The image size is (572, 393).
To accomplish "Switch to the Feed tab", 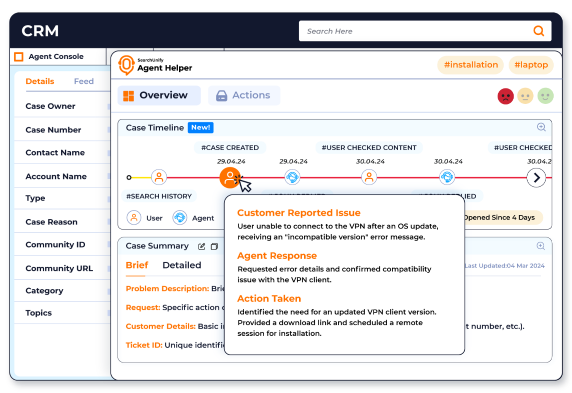I will pyautogui.click(x=84, y=81).
